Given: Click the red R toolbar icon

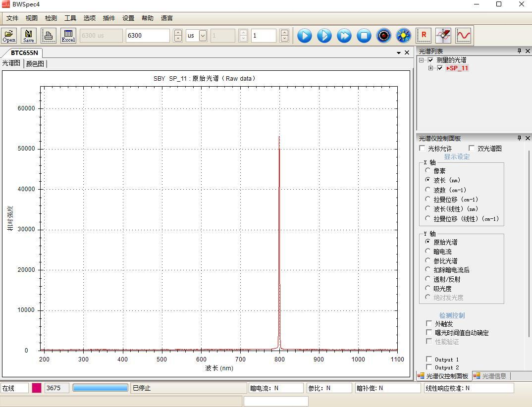Looking at the screenshot, I should point(424,36).
